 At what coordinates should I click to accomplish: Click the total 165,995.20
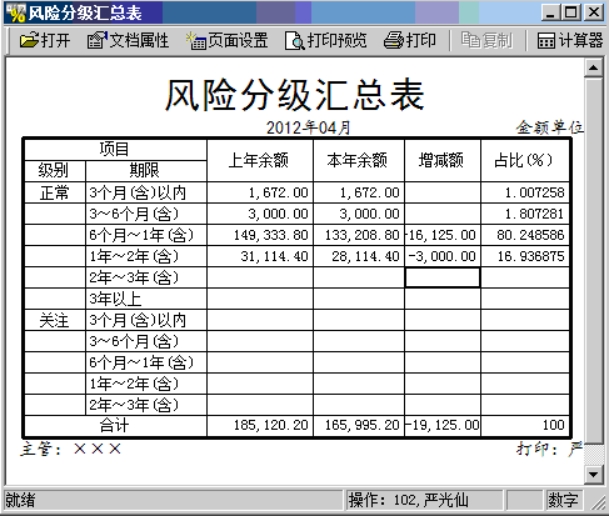pos(362,425)
